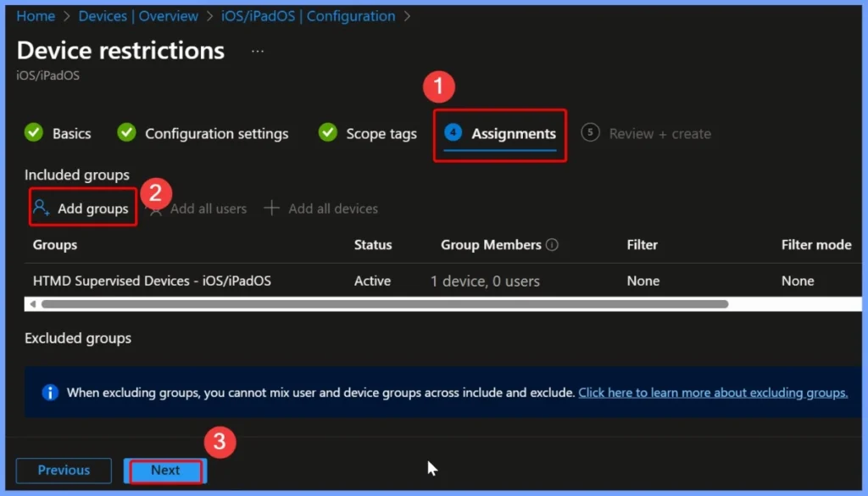Click the info icon on the exclusion banner
Viewport: 868px width, 496px height.
tap(49, 392)
